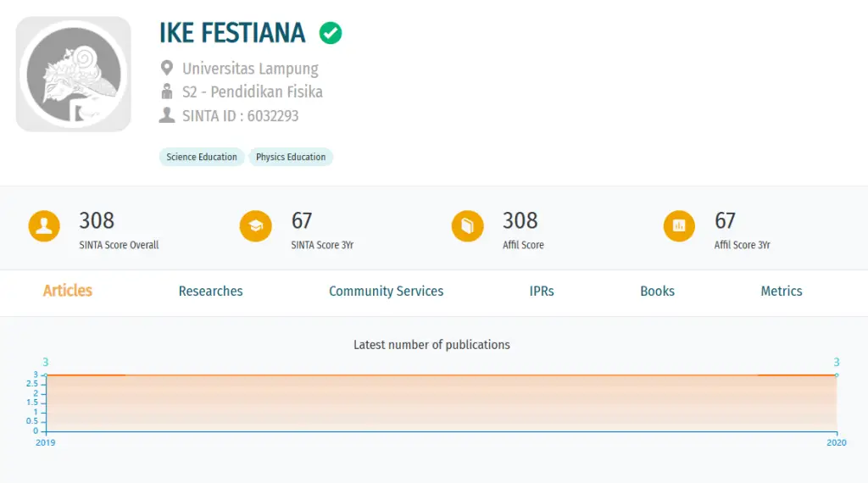Click the 2020 data point on chart

pyautogui.click(x=837, y=375)
